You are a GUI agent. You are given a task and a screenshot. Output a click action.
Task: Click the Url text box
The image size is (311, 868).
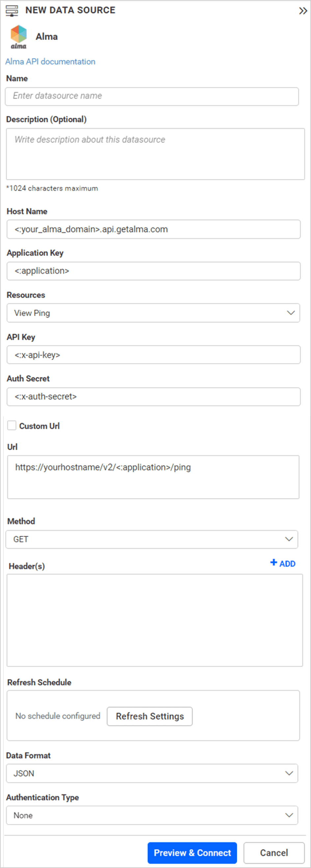point(153,477)
